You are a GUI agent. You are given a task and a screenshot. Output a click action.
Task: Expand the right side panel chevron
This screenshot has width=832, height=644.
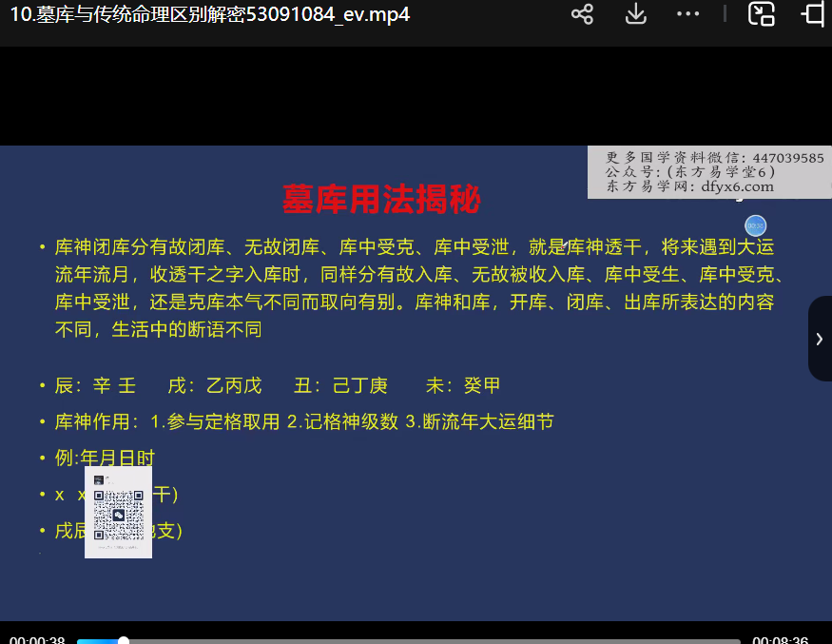pyautogui.click(x=820, y=339)
